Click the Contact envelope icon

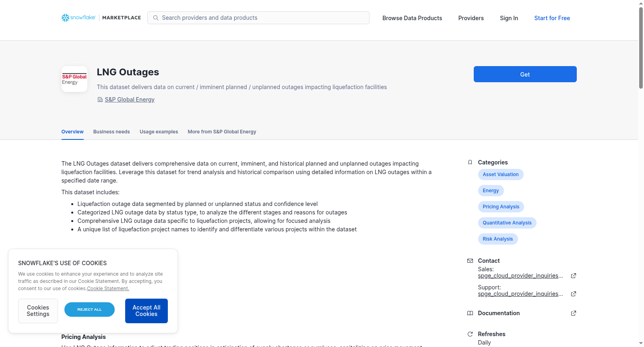point(470,261)
